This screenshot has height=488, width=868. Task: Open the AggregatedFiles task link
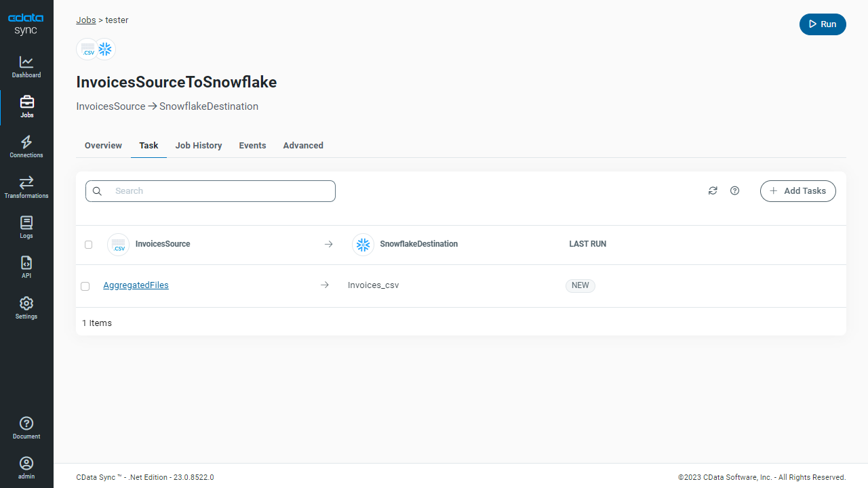[136, 285]
